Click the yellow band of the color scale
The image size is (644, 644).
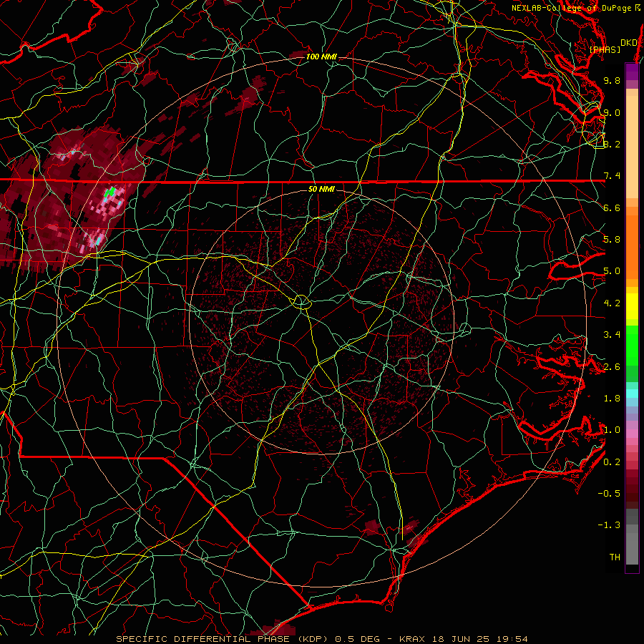click(x=632, y=306)
